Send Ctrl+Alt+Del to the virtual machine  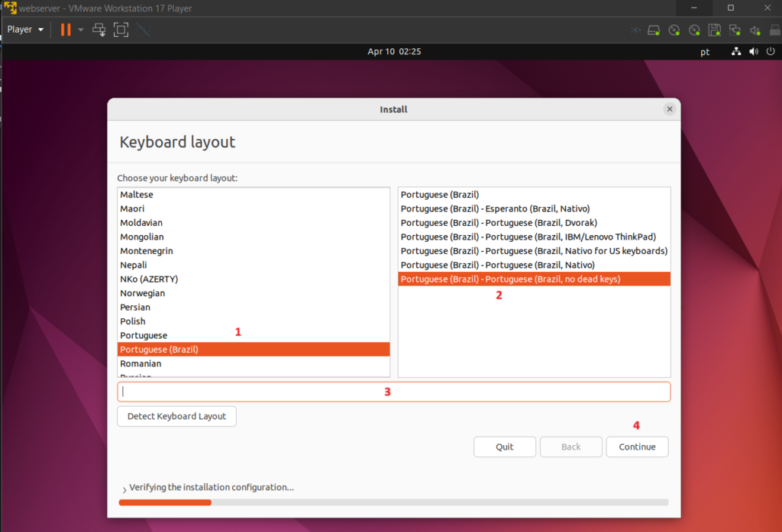99,30
